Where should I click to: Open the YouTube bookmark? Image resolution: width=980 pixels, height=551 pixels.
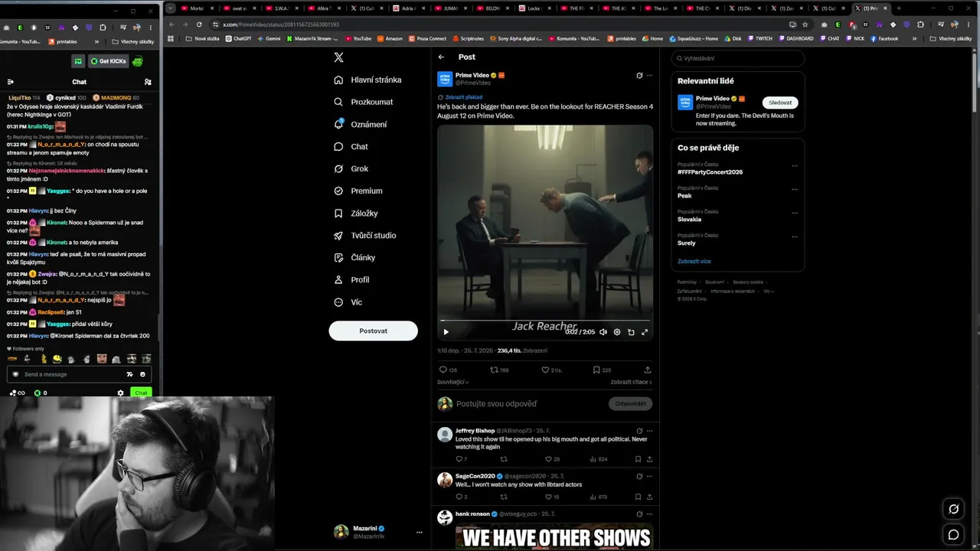[x=358, y=38]
